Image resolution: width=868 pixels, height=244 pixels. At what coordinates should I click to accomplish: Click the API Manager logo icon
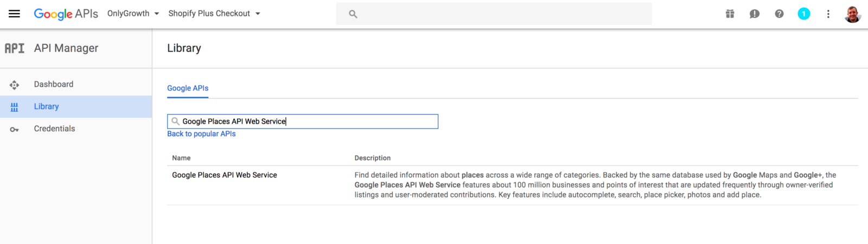(15, 48)
